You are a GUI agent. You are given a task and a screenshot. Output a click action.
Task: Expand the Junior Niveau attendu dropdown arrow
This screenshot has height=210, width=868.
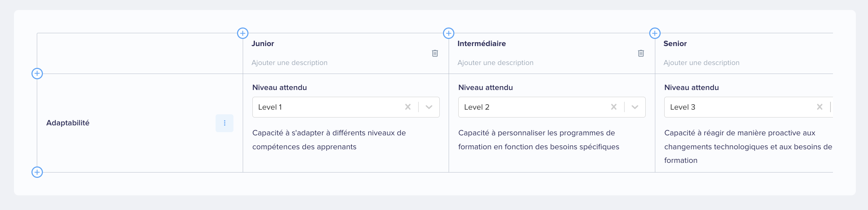pyautogui.click(x=429, y=107)
